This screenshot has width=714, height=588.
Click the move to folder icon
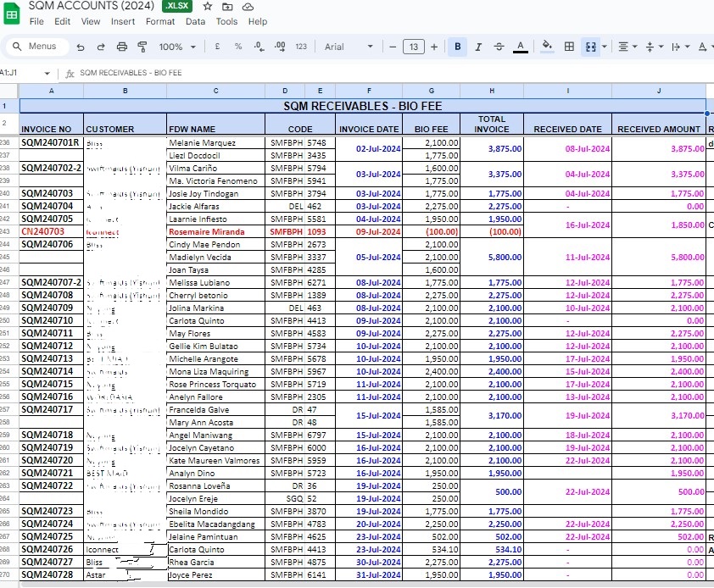coord(227,6)
